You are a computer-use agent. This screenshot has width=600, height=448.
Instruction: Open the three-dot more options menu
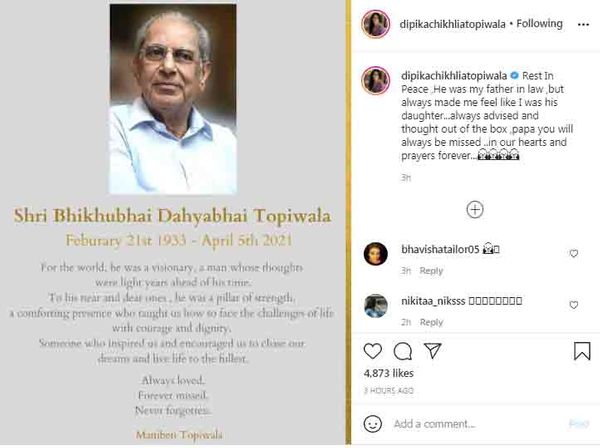[x=583, y=24]
